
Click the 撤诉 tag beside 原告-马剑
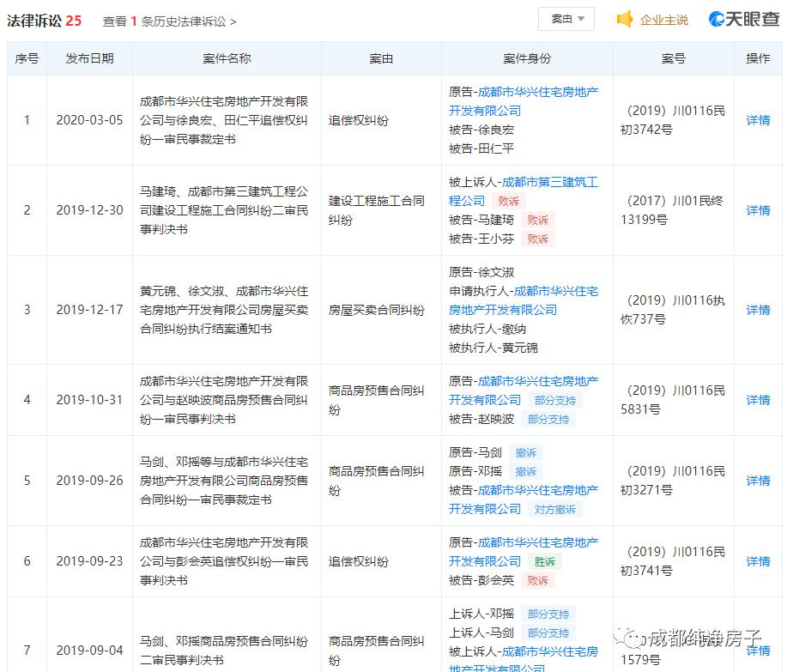click(x=526, y=452)
